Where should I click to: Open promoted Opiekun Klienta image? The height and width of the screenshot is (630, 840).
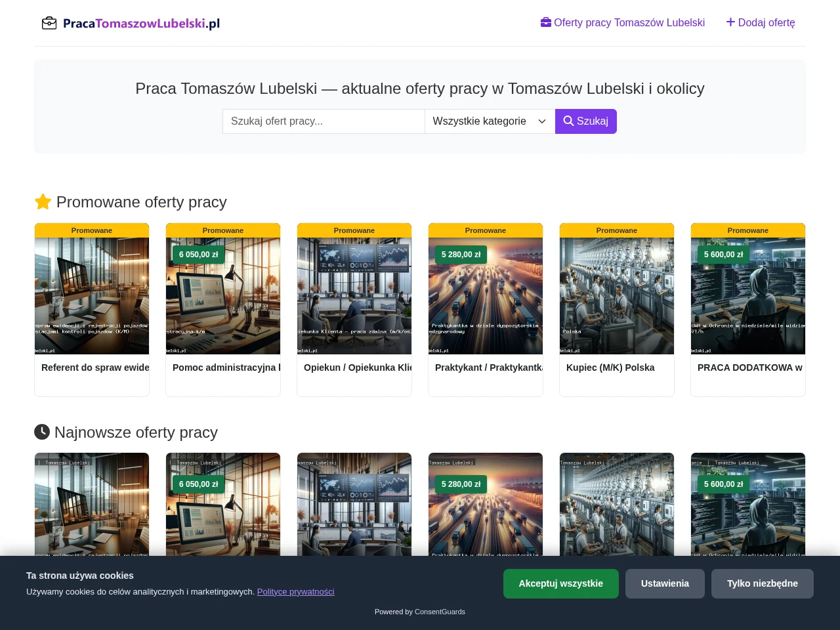click(x=354, y=296)
